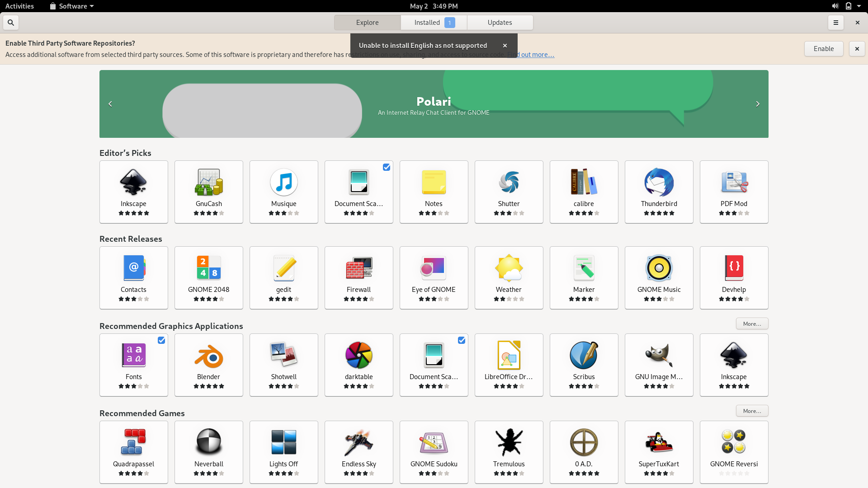868x488 pixels.
Task: Enable third party software repositories
Action: pos(824,49)
